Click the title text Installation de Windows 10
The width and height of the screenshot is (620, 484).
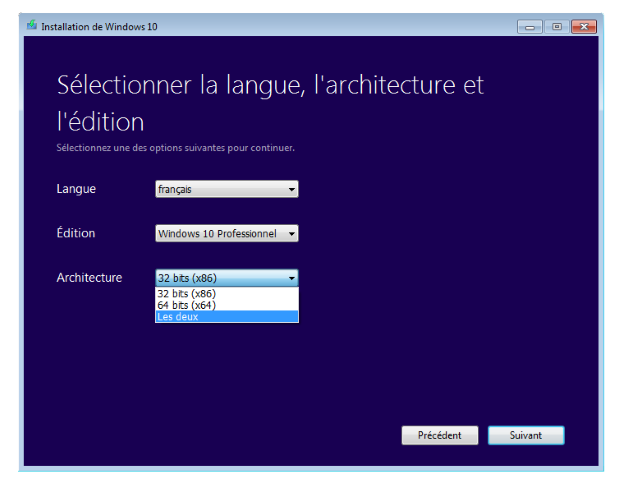[x=99, y=26]
